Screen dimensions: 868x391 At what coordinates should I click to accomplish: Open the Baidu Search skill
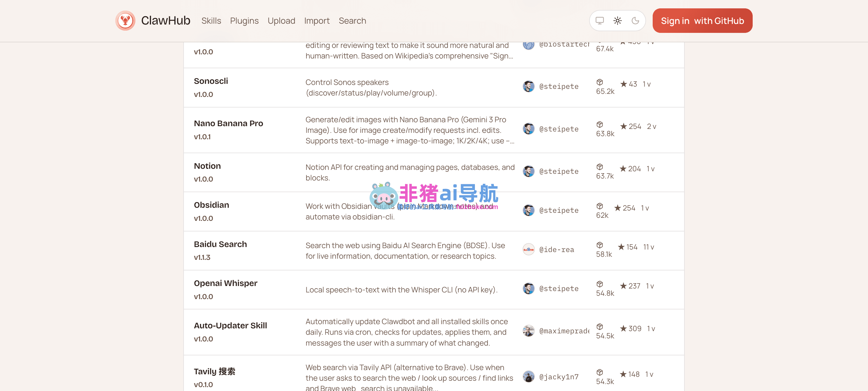coord(220,244)
